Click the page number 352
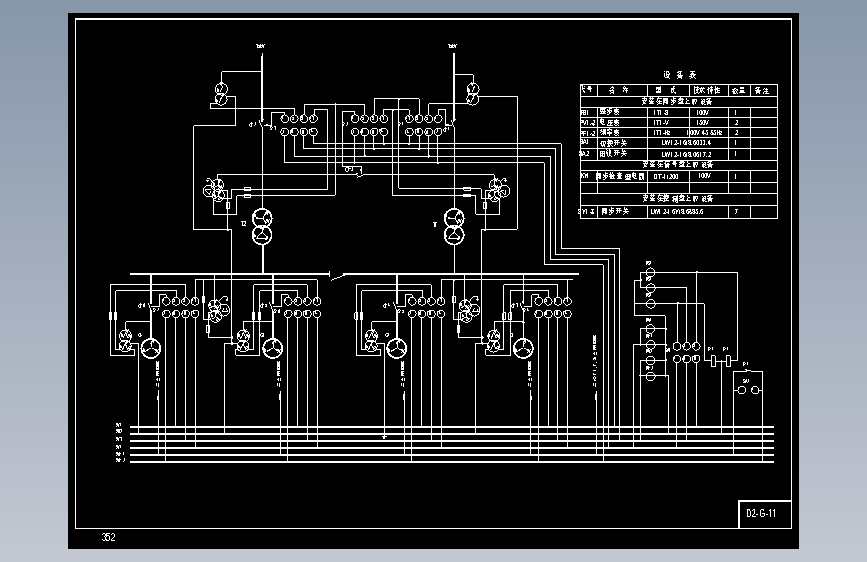The image size is (867, 562). tap(108, 537)
